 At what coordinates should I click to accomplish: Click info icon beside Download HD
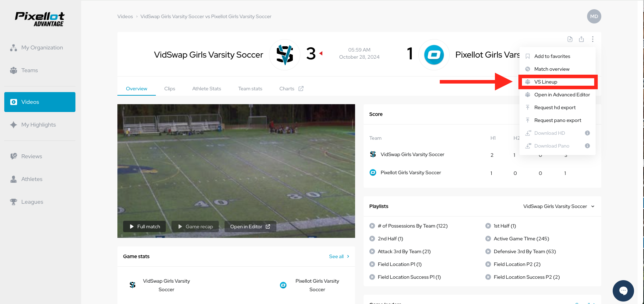click(x=587, y=133)
